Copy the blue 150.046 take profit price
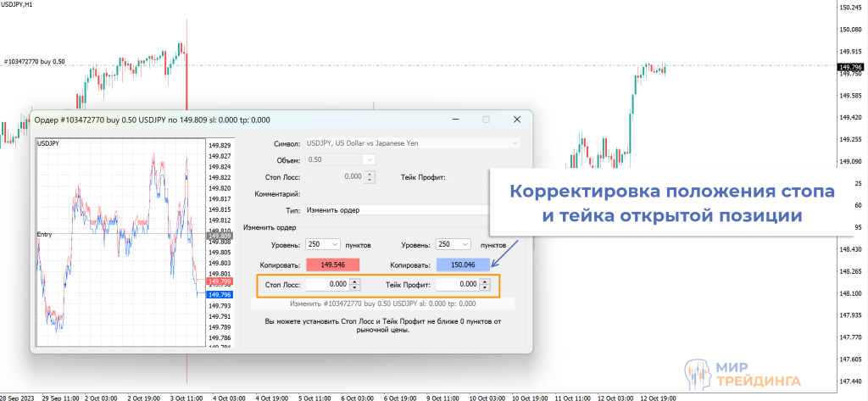868x401 pixels. [463, 265]
